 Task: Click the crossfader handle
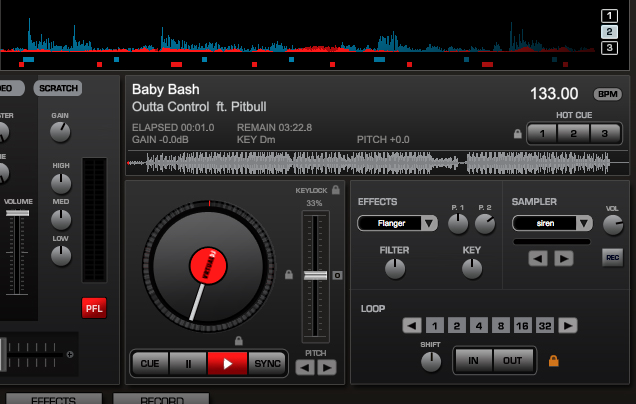pyautogui.click(x=3, y=355)
